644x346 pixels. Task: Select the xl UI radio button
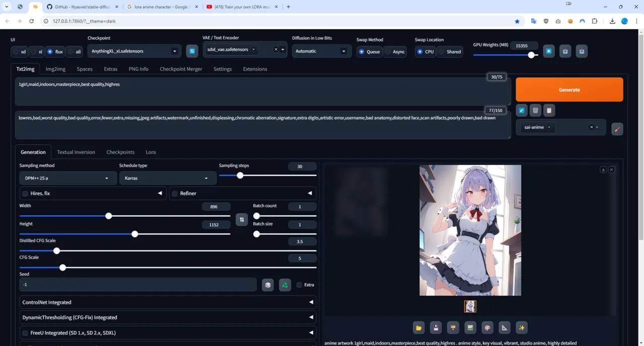click(36, 52)
